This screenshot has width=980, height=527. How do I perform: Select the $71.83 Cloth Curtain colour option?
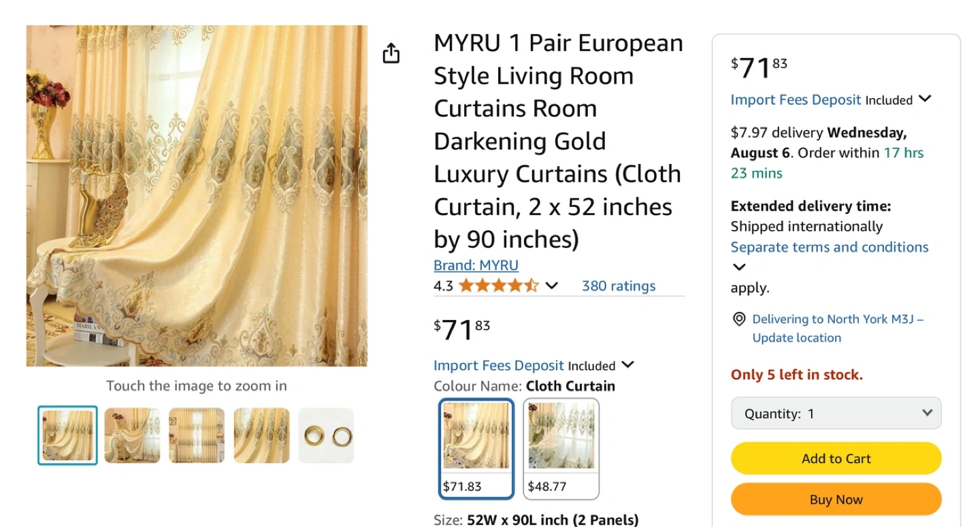point(476,448)
